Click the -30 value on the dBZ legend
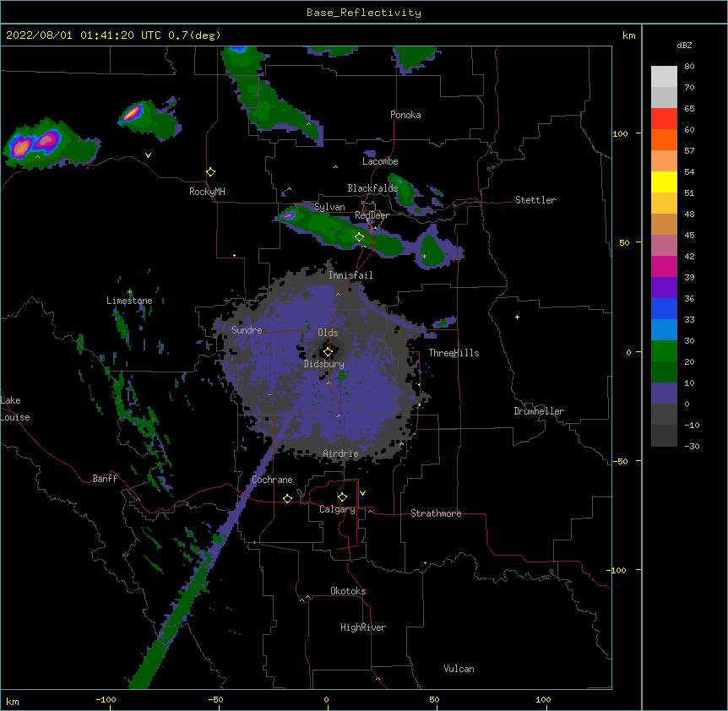The height and width of the screenshot is (711, 728). coord(692,446)
